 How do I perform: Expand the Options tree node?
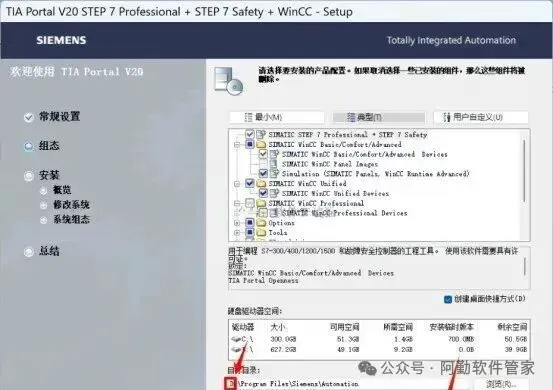coord(237,223)
